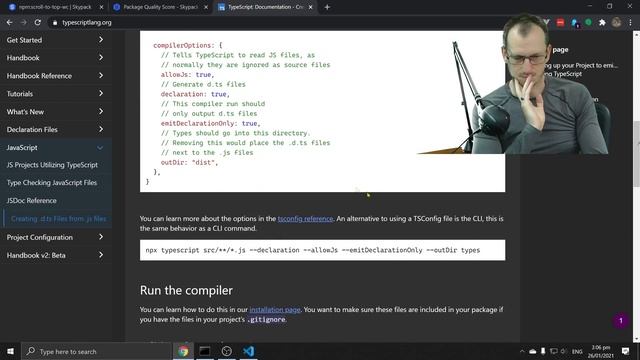Reload the typescriptlang.org page

coord(38,22)
